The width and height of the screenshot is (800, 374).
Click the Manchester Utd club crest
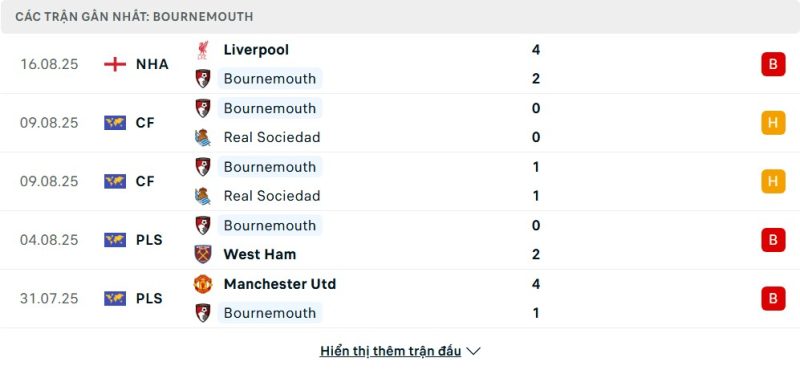[x=203, y=284]
